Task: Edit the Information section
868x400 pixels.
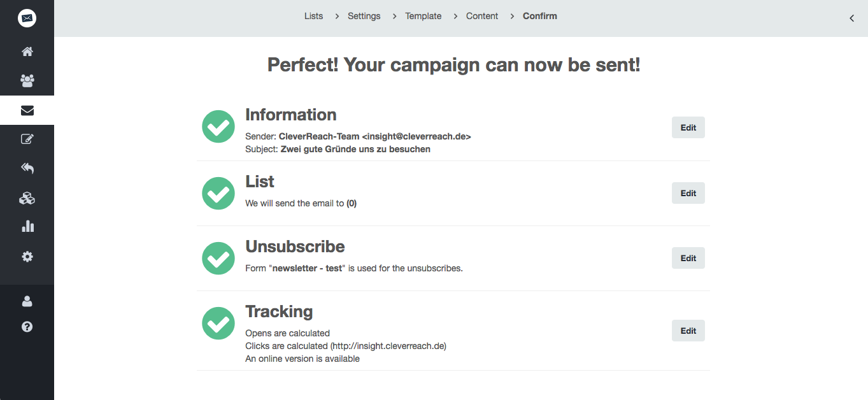Action: [688, 127]
